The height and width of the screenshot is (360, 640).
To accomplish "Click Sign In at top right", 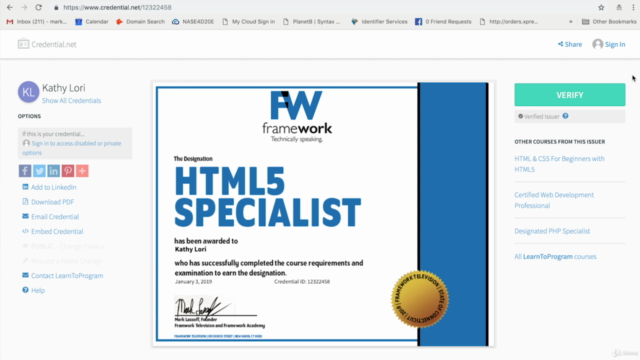I will click(609, 44).
